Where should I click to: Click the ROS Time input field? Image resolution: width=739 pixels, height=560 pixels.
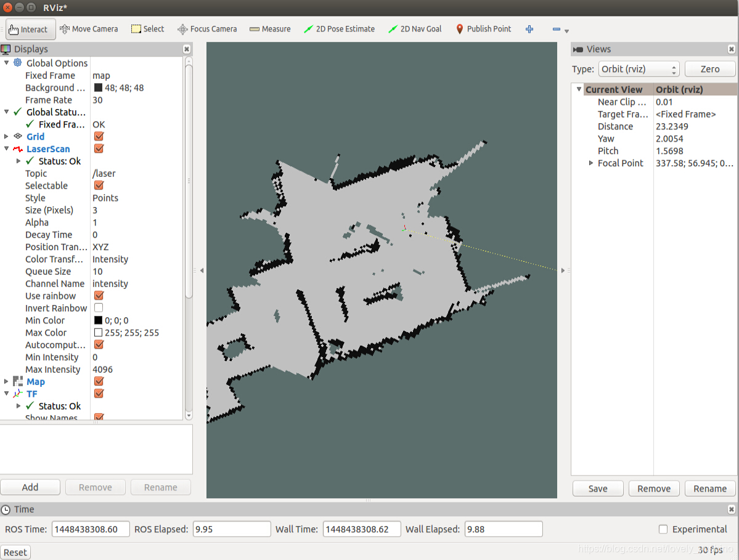click(91, 529)
